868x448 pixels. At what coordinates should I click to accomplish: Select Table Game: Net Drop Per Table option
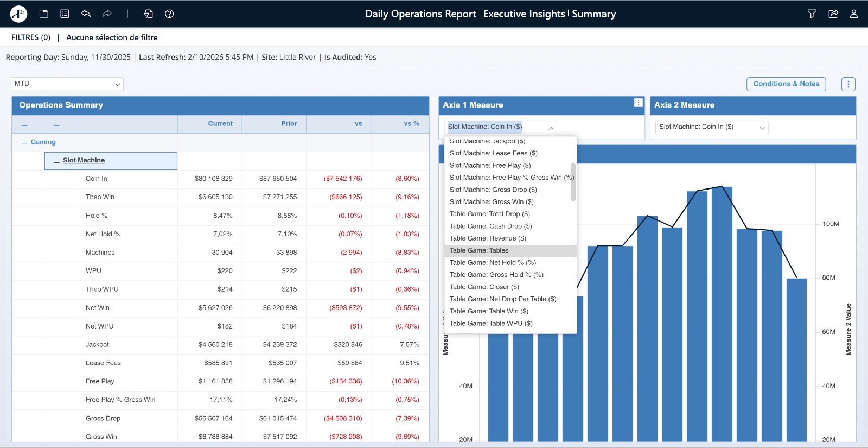pyautogui.click(x=510, y=299)
